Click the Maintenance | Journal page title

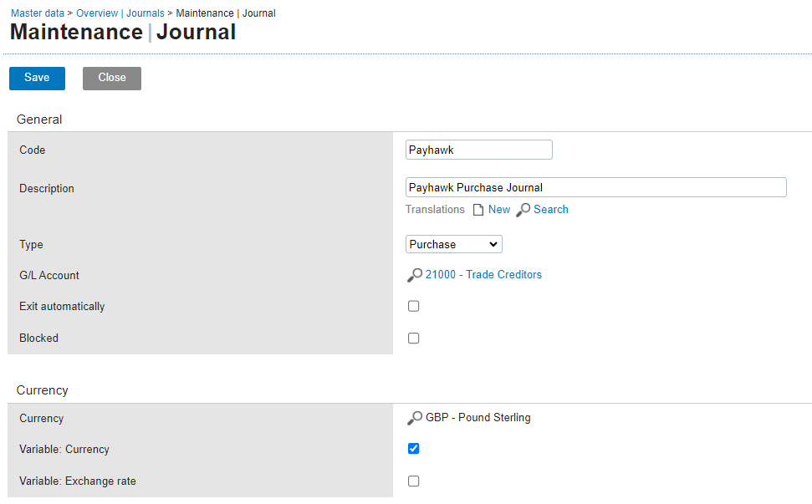tap(123, 32)
